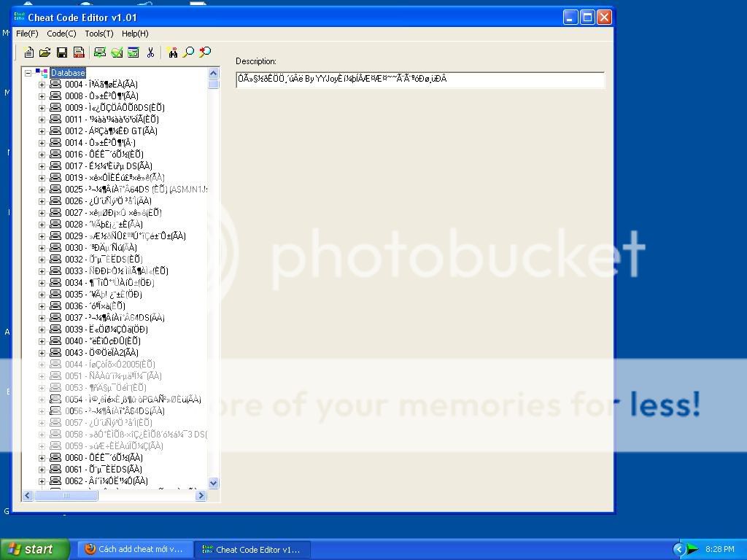Viewport: 747px width, 560px height.
Task: Click the green checkmark folder toolbar icon
Action: 117,52
